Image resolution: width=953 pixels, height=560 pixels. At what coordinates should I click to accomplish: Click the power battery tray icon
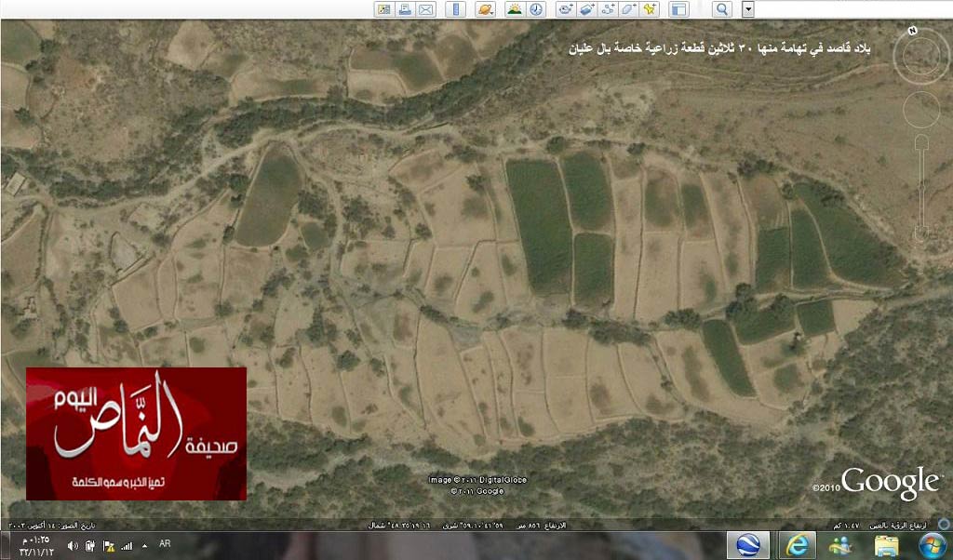[90, 545]
